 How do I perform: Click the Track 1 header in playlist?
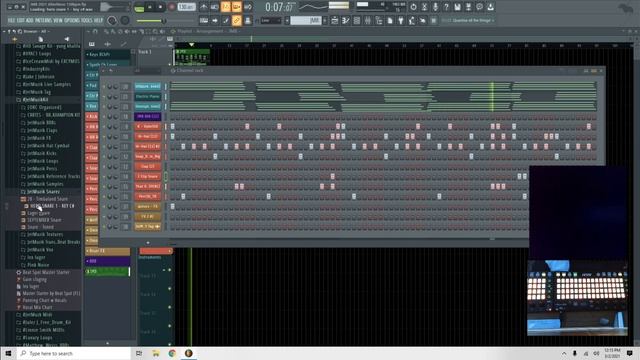point(153,57)
